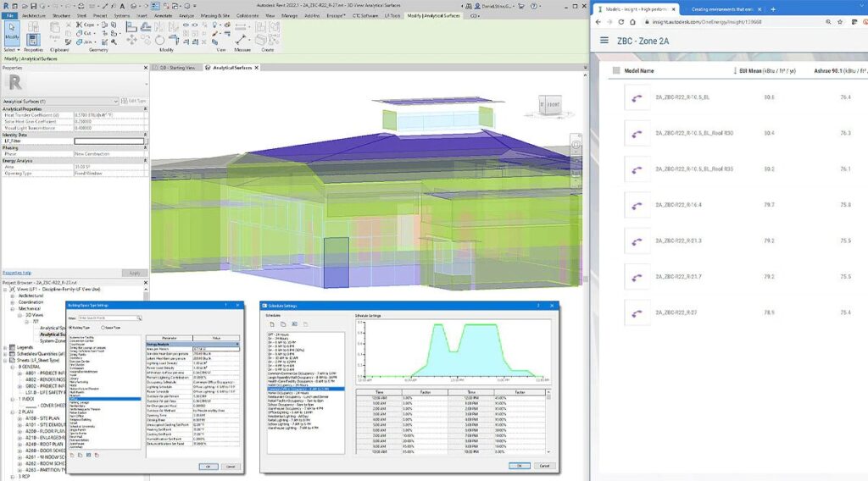868x481 pixels.
Task: Collapse the Views node in Project Browser
Action: (x=6, y=289)
